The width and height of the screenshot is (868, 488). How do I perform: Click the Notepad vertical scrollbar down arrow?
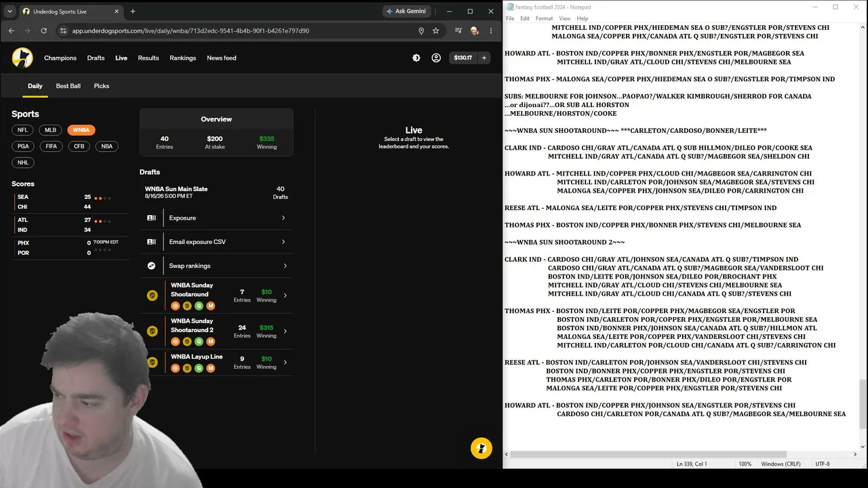863,447
